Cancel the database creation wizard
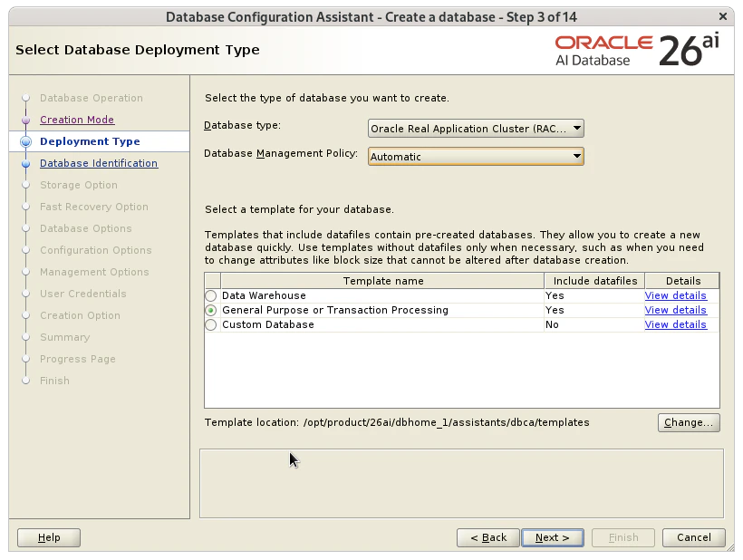 pos(694,537)
